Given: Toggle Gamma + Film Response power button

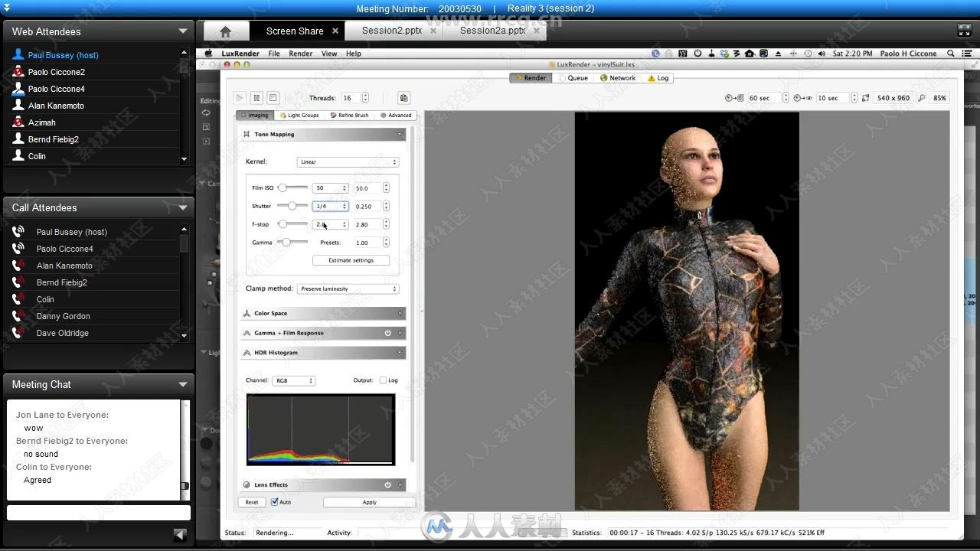Looking at the screenshot, I should click(x=387, y=333).
